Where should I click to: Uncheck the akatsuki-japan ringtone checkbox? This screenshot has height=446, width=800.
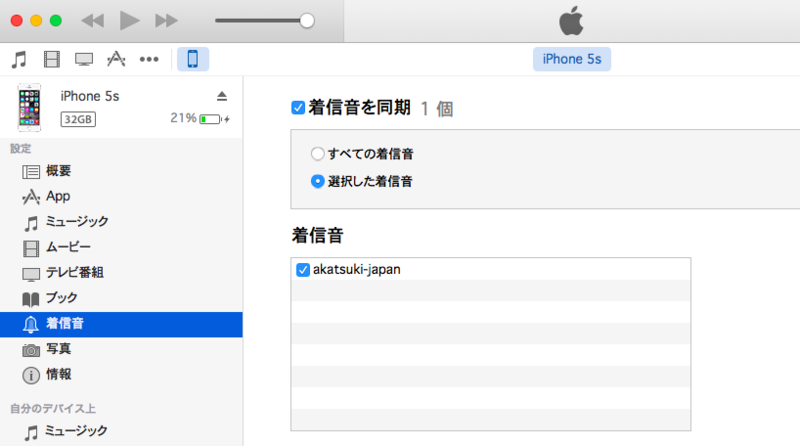point(303,270)
